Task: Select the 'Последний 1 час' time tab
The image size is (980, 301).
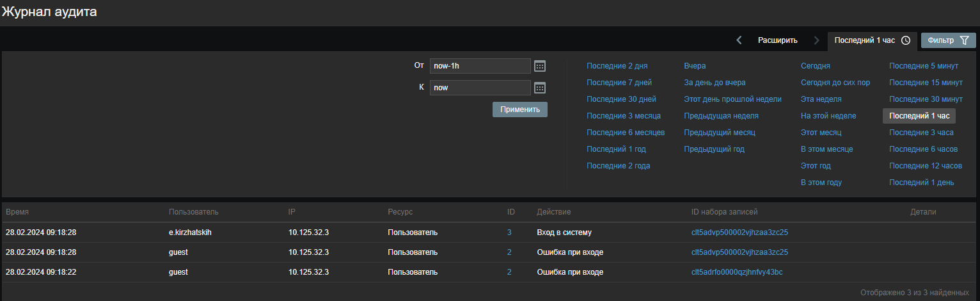Action: click(x=872, y=40)
